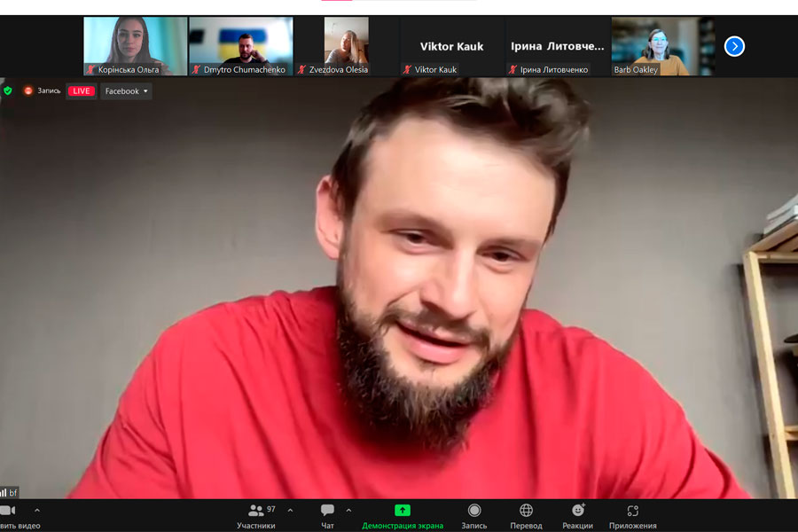
Task: Open the Translation globe icon
Action: pos(526,510)
